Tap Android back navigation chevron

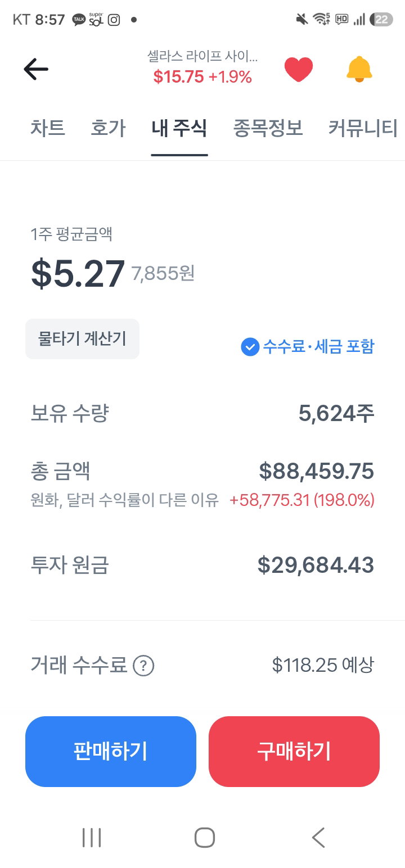(318, 837)
